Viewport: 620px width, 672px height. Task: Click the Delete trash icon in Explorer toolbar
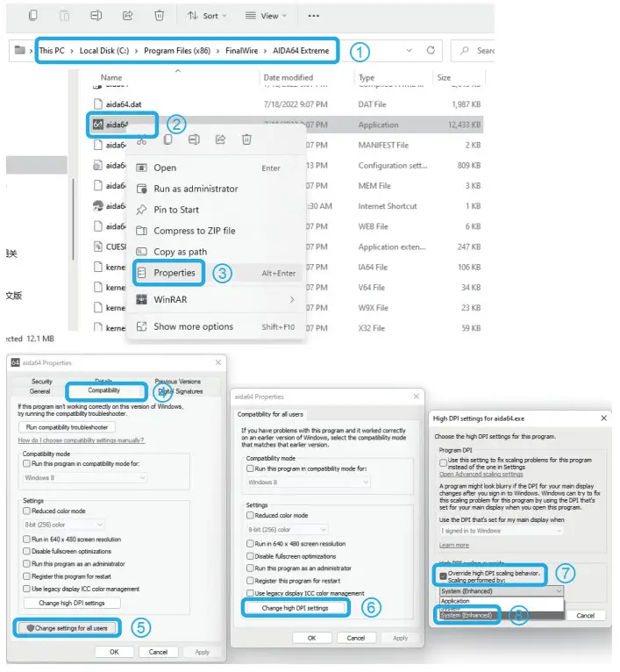coord(159,16)
